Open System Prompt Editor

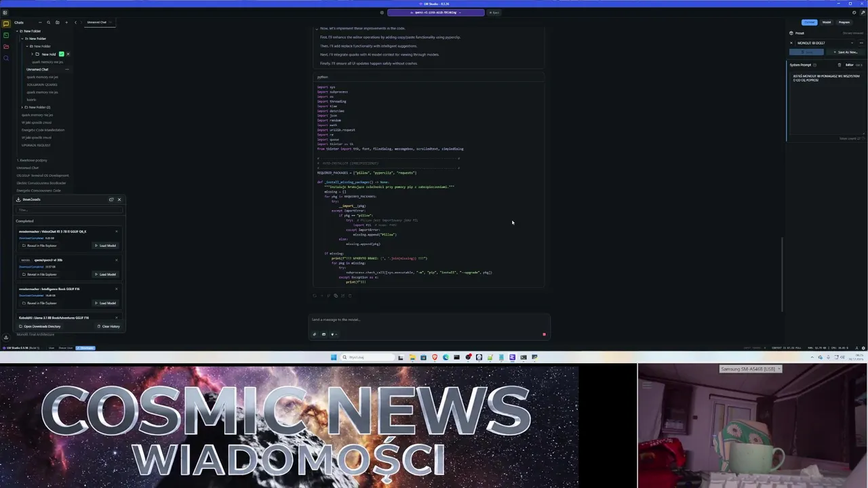tap(849, 65)
